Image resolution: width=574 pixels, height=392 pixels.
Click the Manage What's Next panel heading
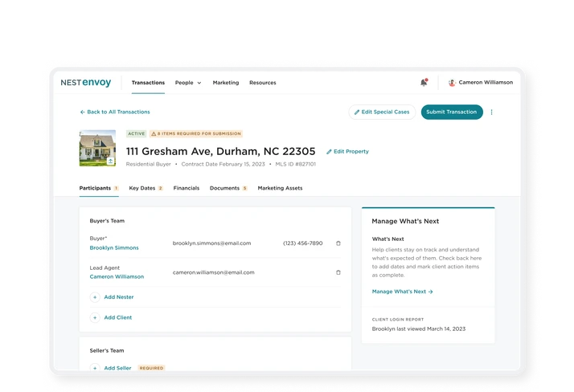click(x=405, y=221)
